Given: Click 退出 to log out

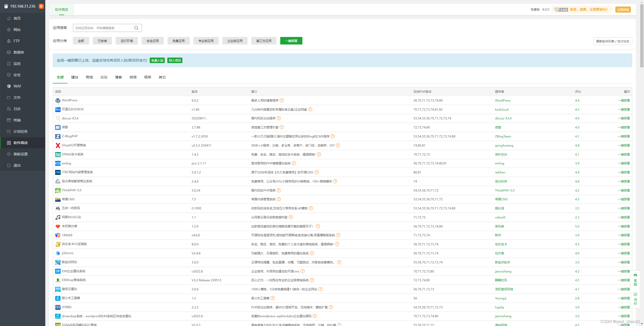Looking at the screenshot, I should (17, 165).
